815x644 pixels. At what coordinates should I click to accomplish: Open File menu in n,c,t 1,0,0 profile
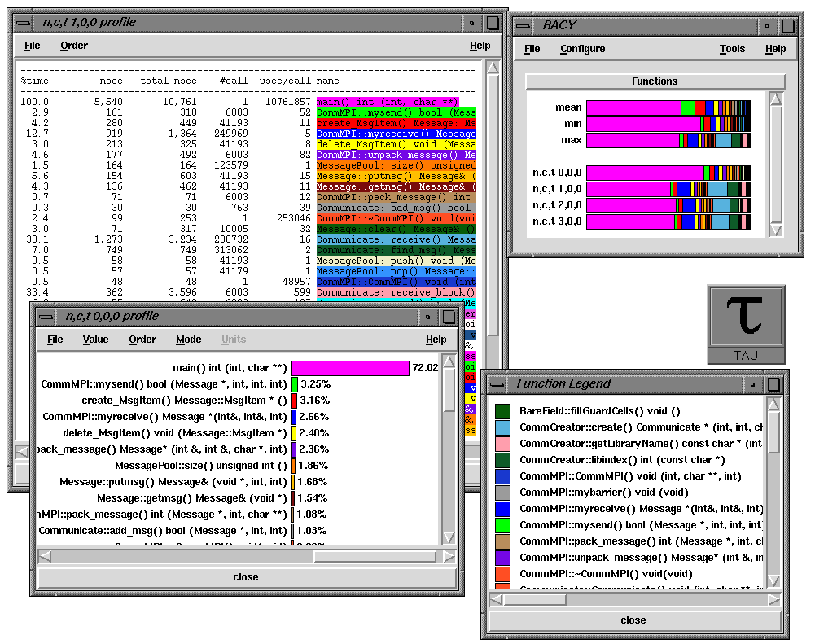[33, 46]
